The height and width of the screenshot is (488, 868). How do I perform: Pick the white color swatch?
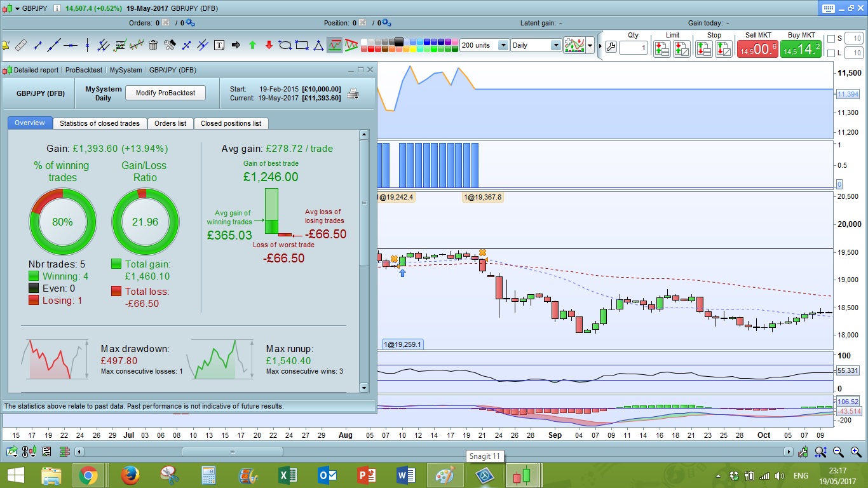coord(365,42)
